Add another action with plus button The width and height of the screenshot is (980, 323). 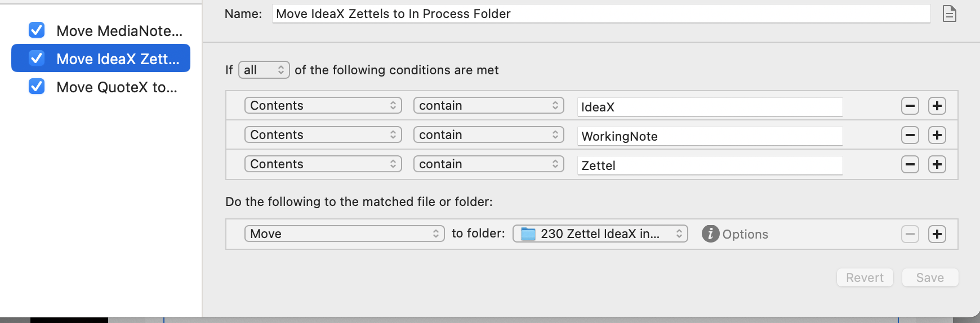(937, 234)
